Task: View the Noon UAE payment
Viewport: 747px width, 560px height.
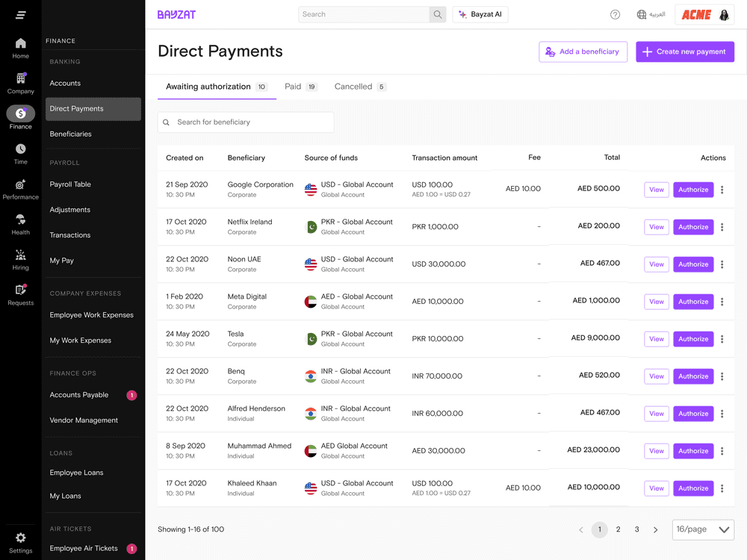Action: [657, 264]
